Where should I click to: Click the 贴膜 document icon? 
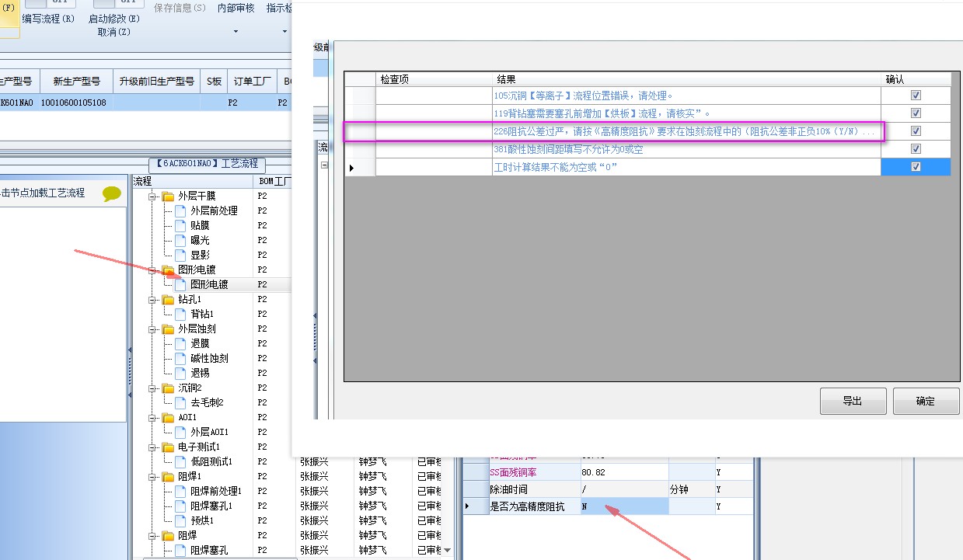(181, 226)
